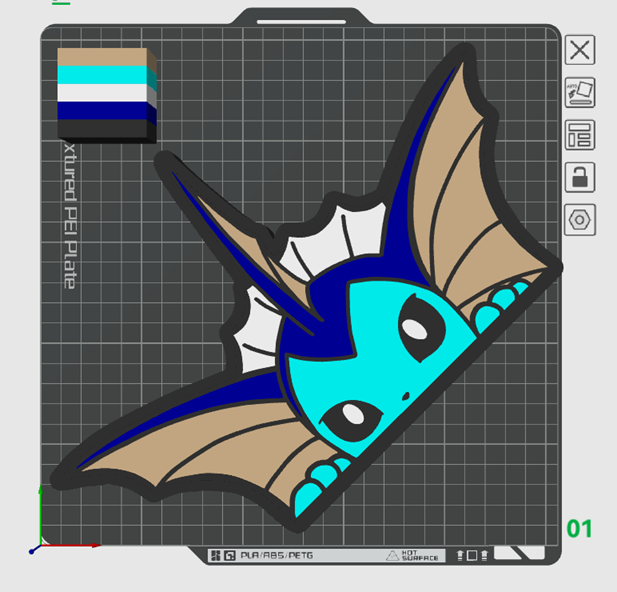Select the tan layer of the color block
The height and width of the screenshot is (592, 617).
tap(101, 57)
